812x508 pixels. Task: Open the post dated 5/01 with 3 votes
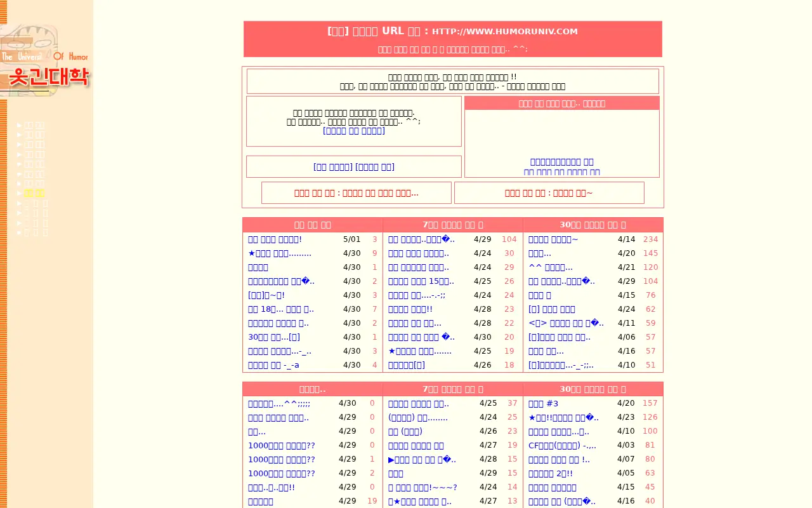click(x=275, y=239)
